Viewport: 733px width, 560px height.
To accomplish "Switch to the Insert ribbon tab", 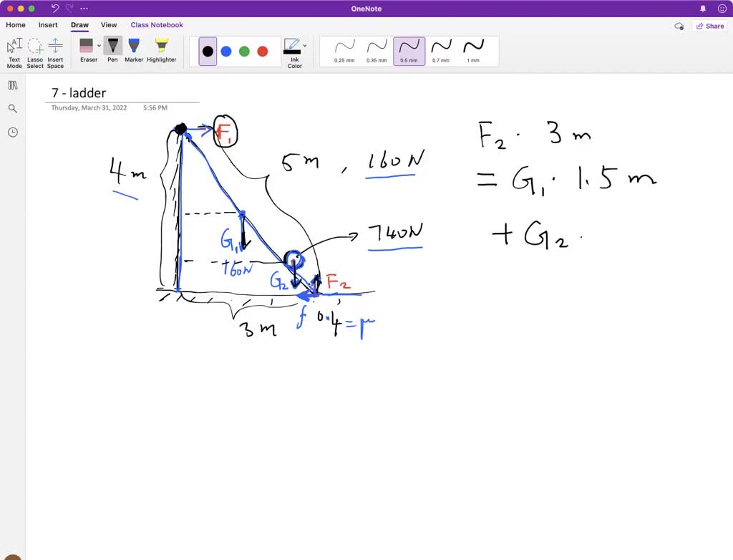I will 48,24.
